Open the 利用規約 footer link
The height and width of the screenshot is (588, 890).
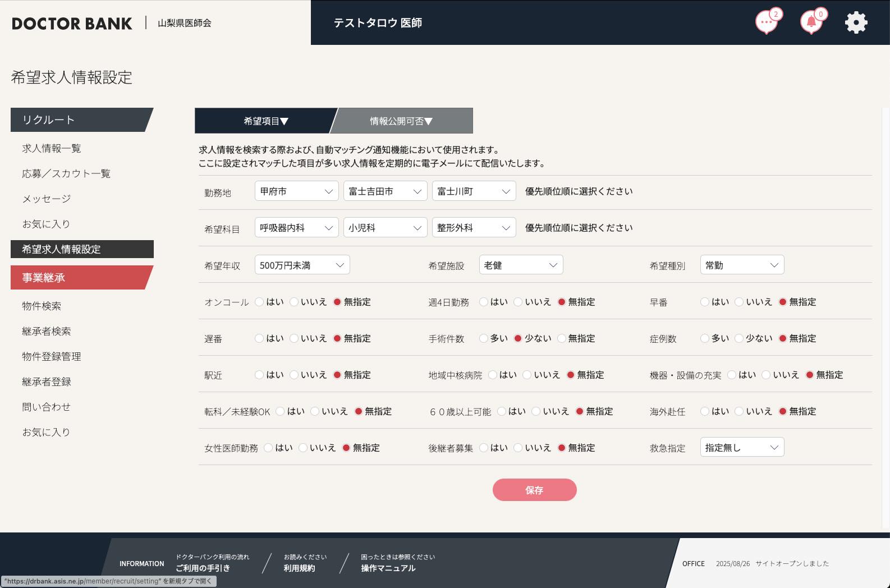coord(299,568)
